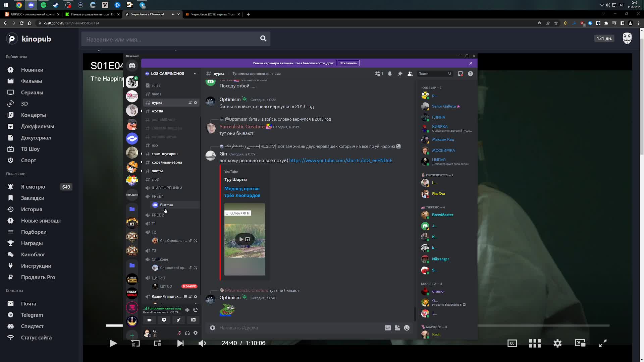Unmute microphone in Discord user panel
The height and width of the screenshot is (362, 644).
pyautogui.click(x=179, y=333)
